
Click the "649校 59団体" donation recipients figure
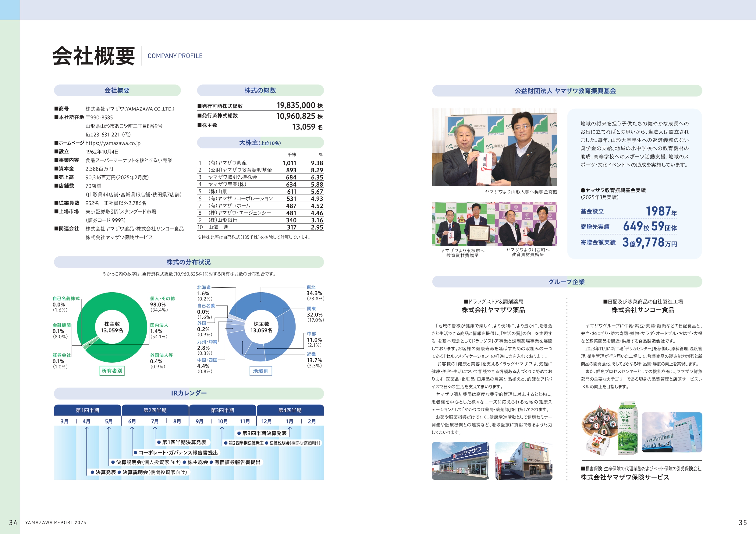coord(650,227)
